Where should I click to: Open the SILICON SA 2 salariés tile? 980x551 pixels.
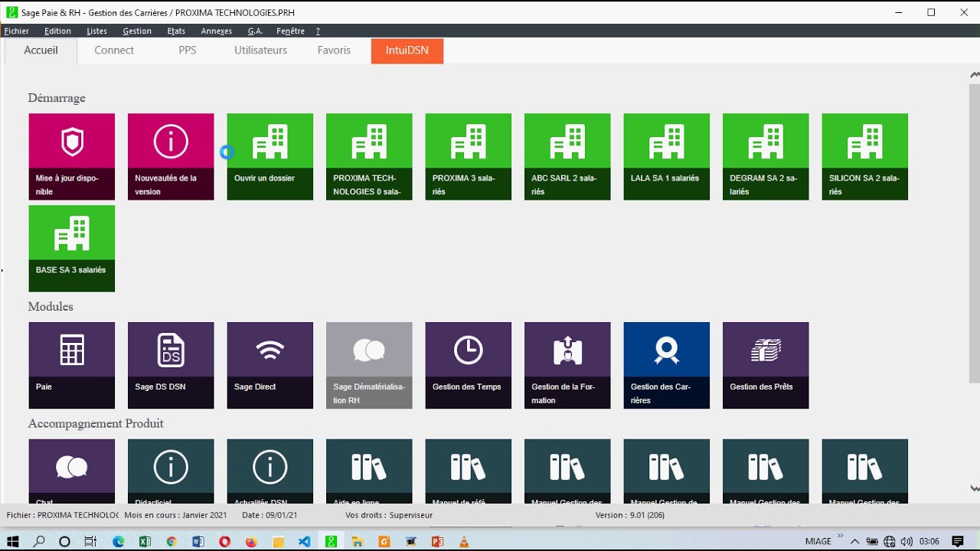pyautogui.click(x=865, y=157)
